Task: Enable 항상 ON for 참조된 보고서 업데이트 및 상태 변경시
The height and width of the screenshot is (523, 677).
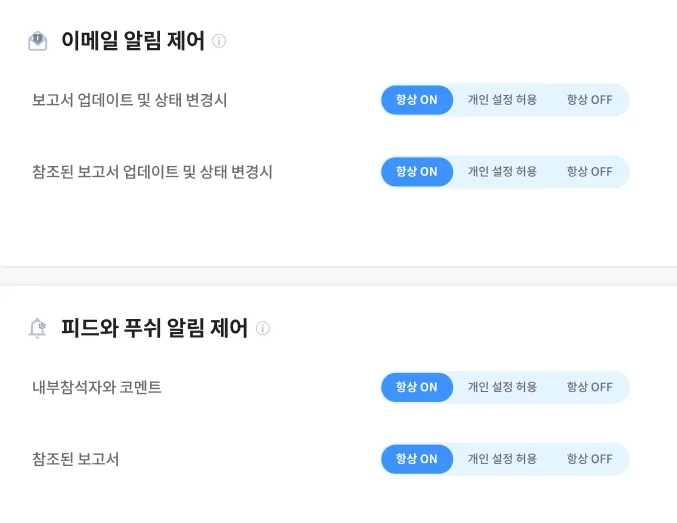Action: (416, 171)
